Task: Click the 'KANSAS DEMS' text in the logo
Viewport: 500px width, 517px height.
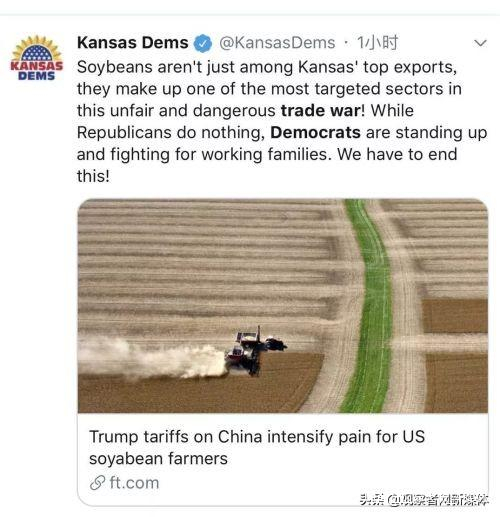Action: click(37, 71)
